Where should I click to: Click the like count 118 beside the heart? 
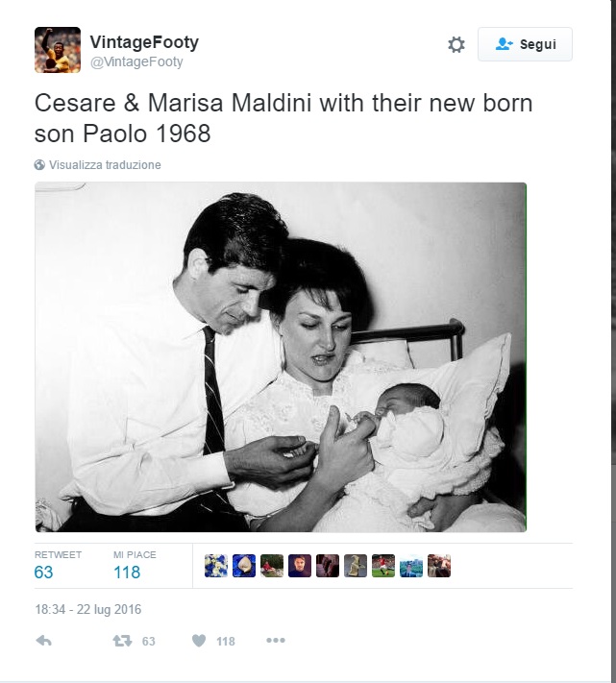pos(225,642)
